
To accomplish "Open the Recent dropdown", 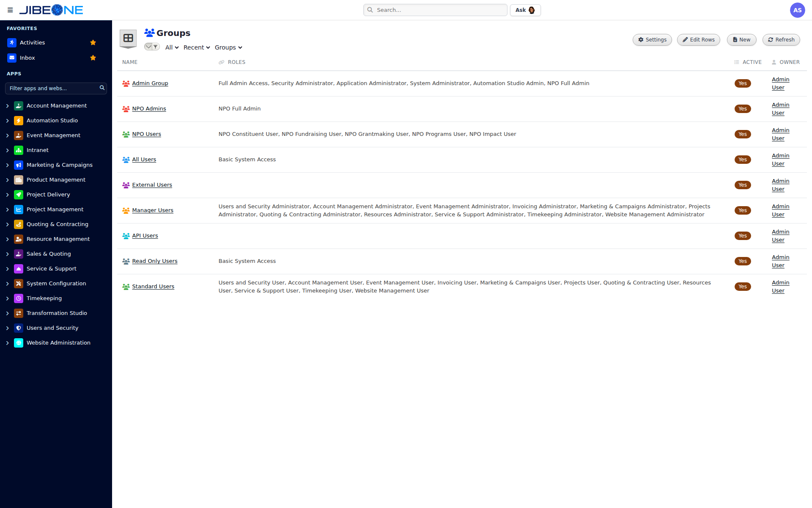I will 197,47.
